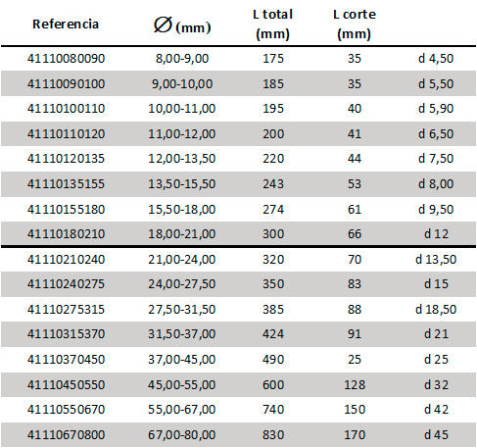Click the diameter symbol (mm) header

tap(182, 25)
